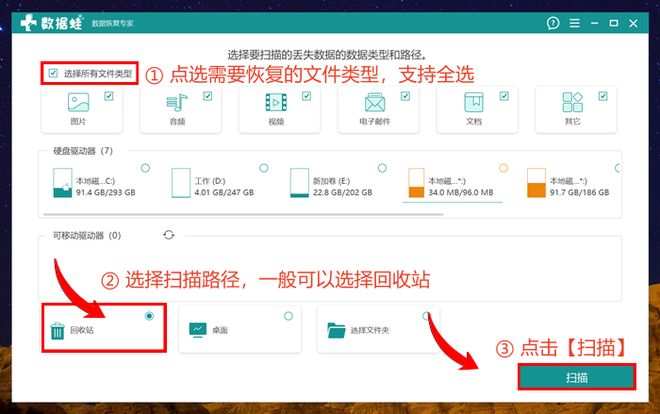The height and width of the screenshot is (414, 660).
Task: Select the 34.0 MB partition radio button
Action: point(503,168)
